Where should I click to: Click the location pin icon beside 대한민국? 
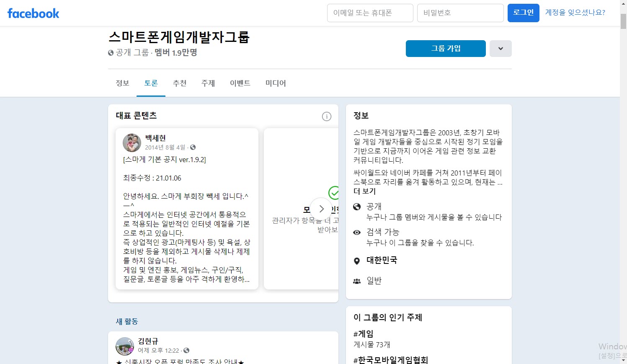click(x=357, y=261)
